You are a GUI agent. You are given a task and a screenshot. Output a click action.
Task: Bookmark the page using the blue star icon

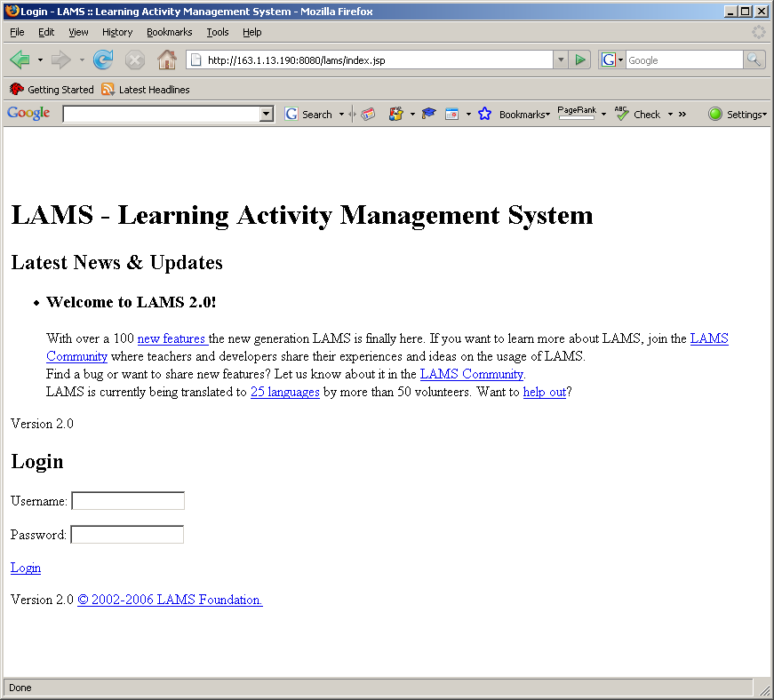(484, 114)
